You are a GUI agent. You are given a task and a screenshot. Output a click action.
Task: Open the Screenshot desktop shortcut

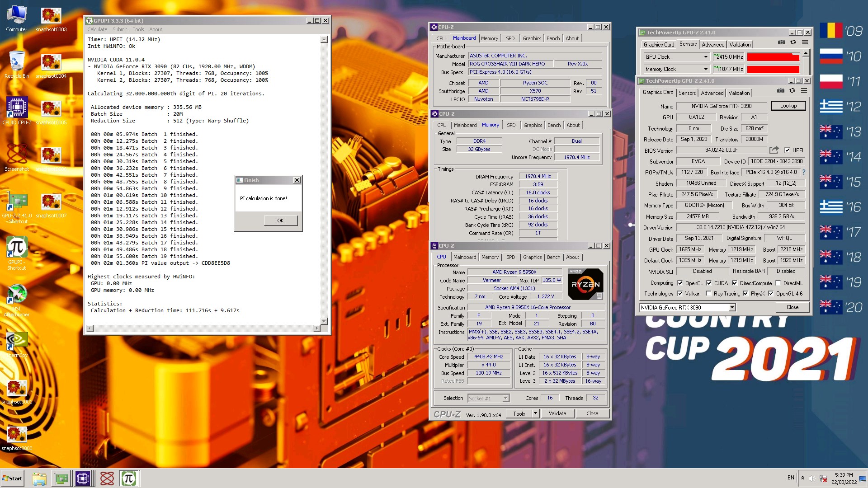tap(17, 158)
